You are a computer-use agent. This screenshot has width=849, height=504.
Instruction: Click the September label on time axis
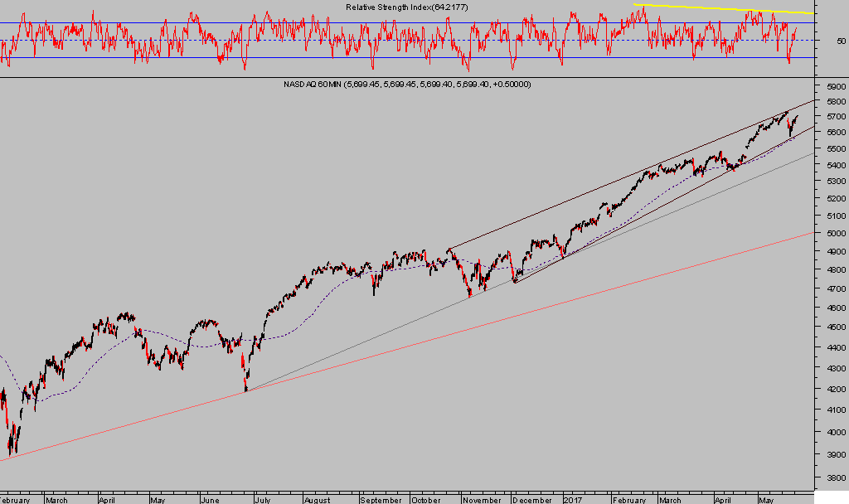pyautogui.click(x=381, y=500)
